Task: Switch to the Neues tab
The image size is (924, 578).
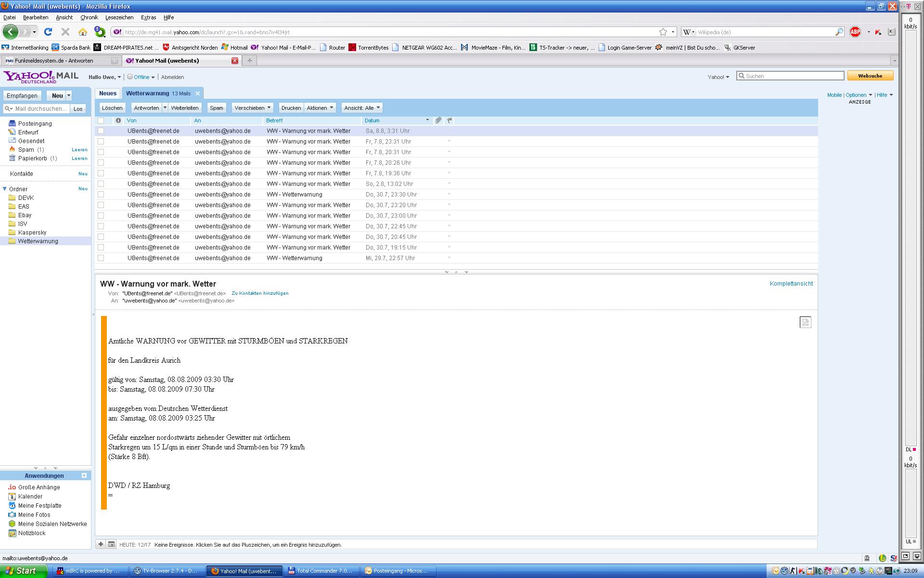Action: click(x=108, y=93)
